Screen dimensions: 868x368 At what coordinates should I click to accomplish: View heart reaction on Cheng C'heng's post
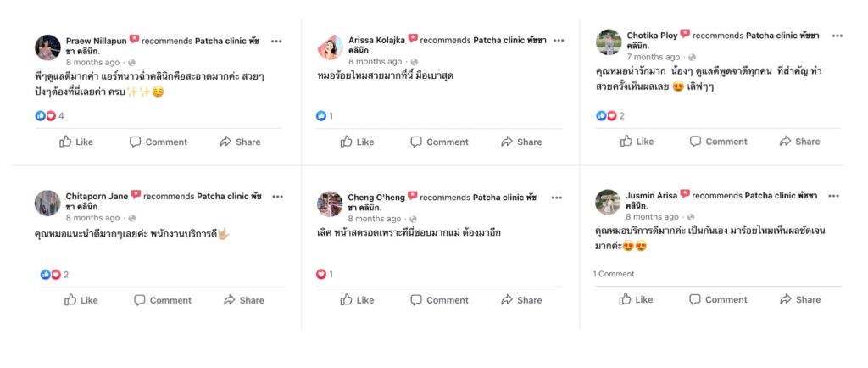[x=321, y=274]
